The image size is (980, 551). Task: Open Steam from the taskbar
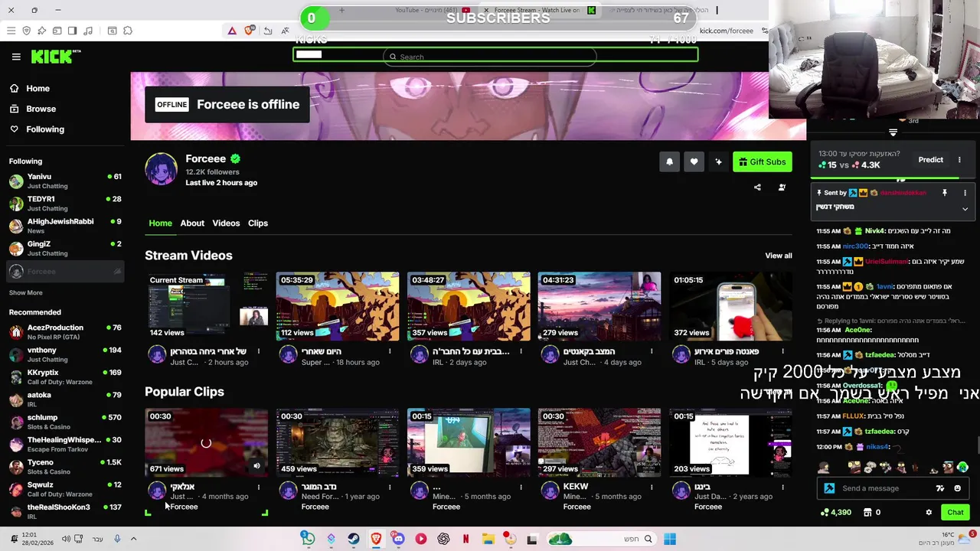coord(354,539)
